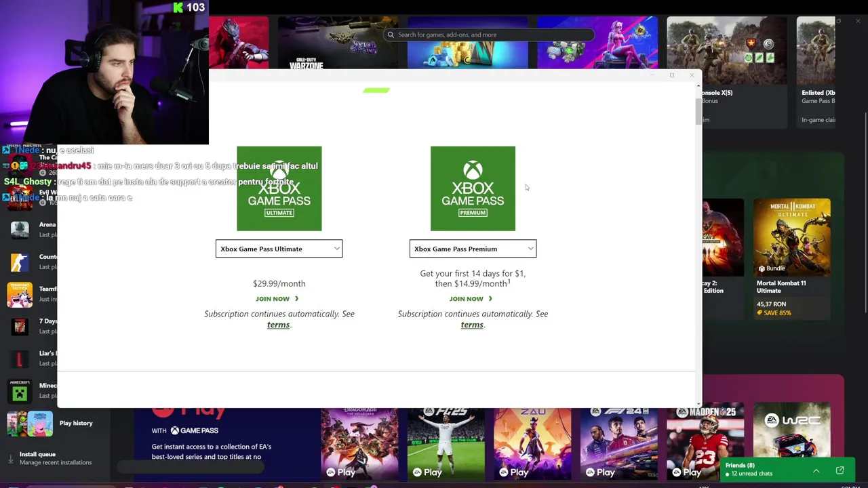This screenshot has height=488, width=868.
Task: Click the SAVE 85% discount tag
Action: pyautogui.click(x=774, y=313)
